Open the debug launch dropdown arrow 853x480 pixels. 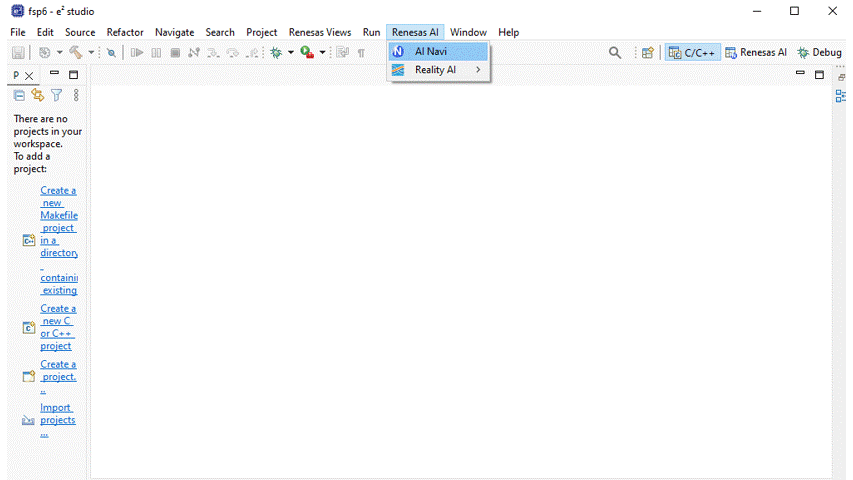pos(291,52)
